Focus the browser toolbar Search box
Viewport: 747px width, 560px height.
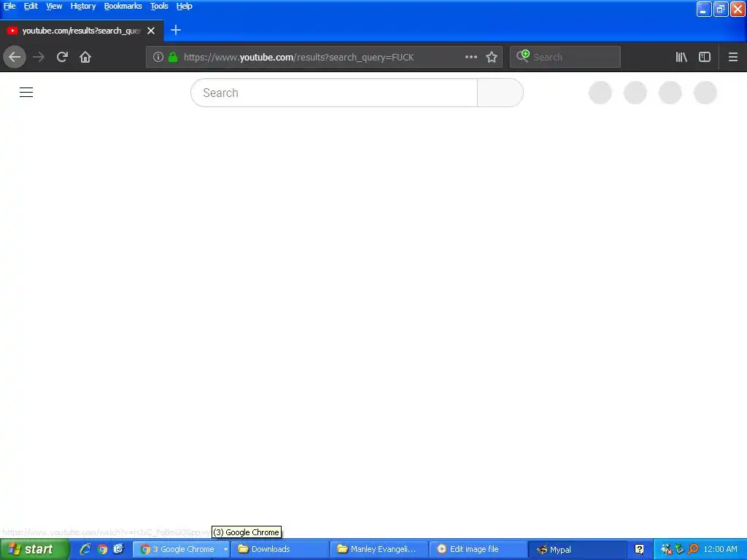click(x=565, y=57)
